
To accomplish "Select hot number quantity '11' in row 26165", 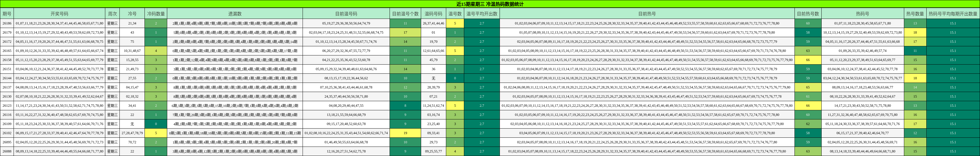I will [915, 51].
